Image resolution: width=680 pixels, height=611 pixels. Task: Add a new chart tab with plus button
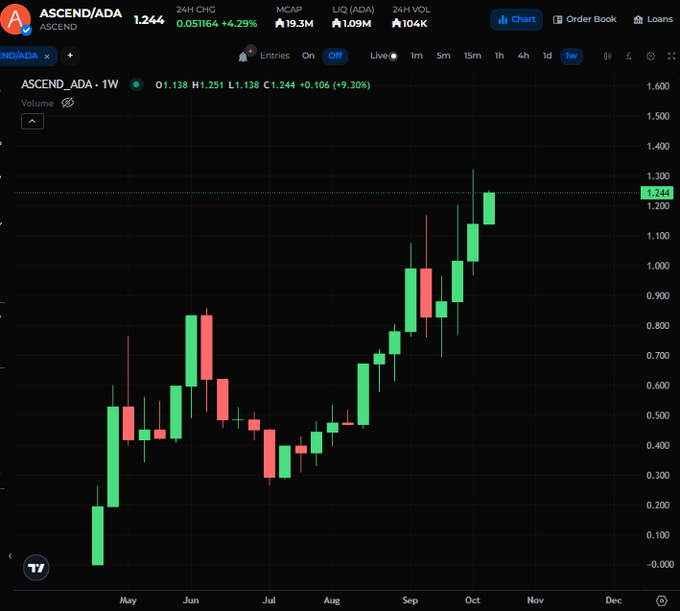70,56
